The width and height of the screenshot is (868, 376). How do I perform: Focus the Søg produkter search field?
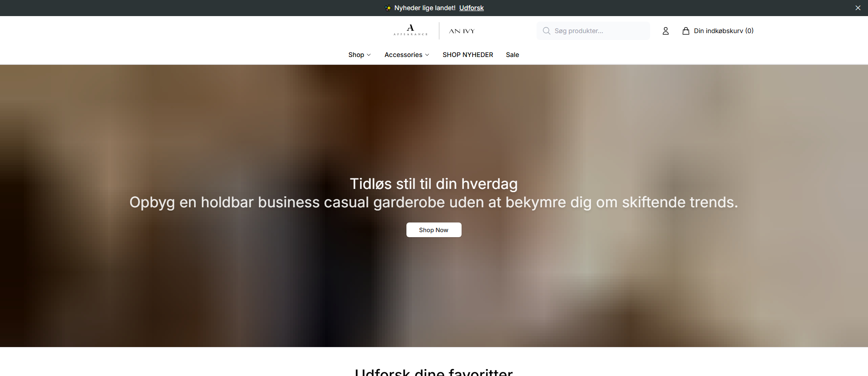593,31
